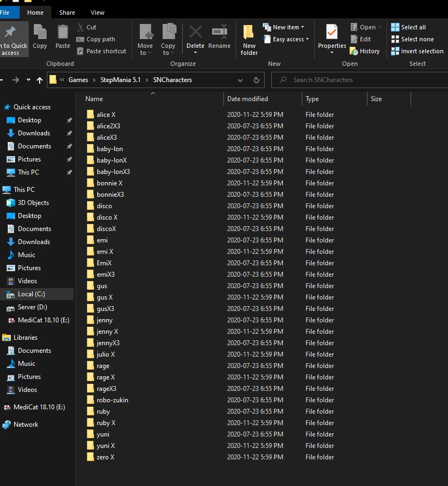Open the Properties checkmark icon

pos(332,32)
